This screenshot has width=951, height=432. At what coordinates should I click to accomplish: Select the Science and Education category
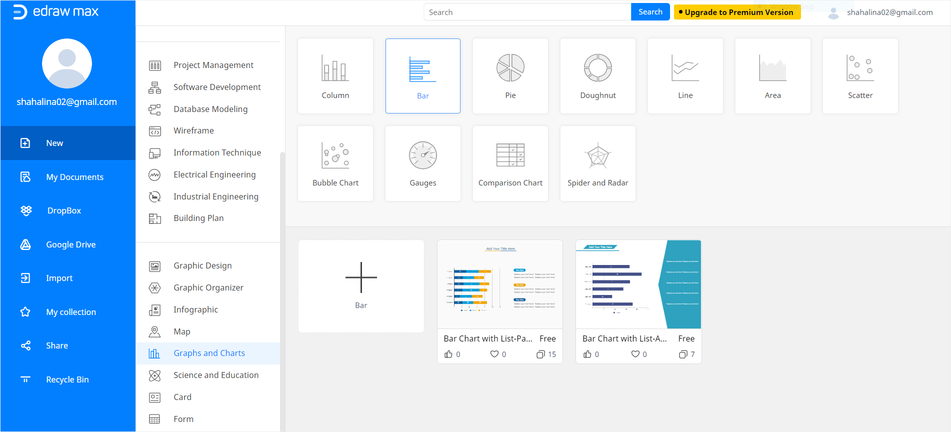(208, 375)
